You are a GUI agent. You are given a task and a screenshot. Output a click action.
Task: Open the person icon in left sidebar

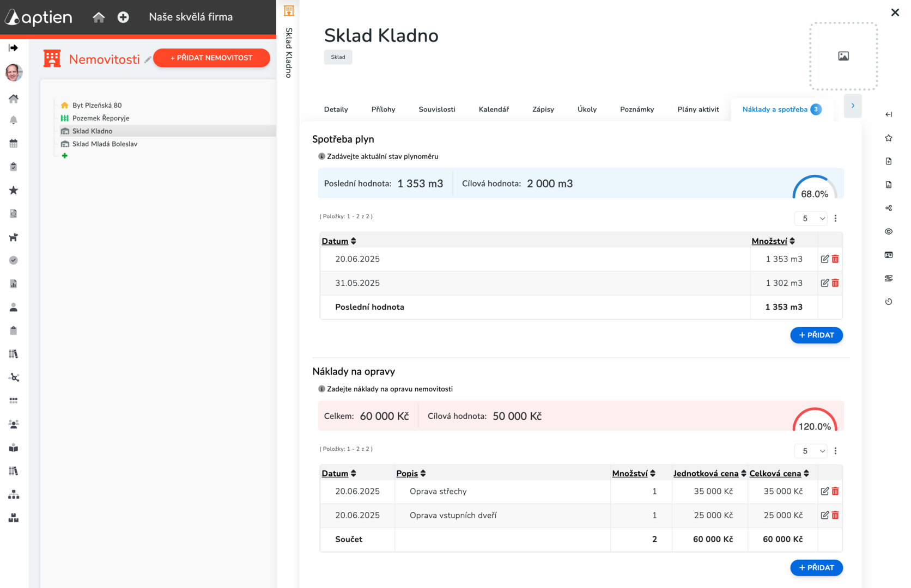point(14,308)
